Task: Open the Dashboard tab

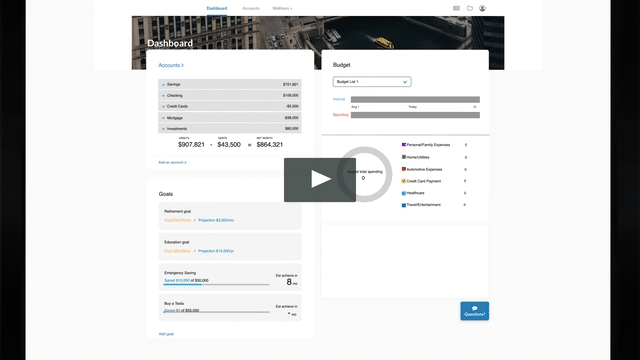Action: pos(217,8)
